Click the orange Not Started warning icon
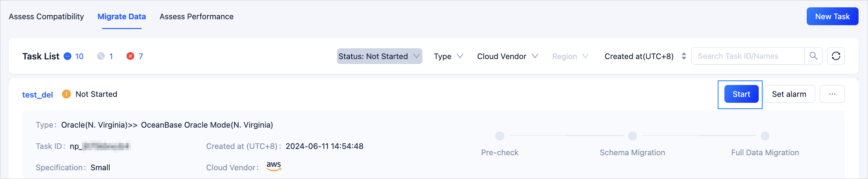Viewport: 868px width, 179px height. [66, 94]
